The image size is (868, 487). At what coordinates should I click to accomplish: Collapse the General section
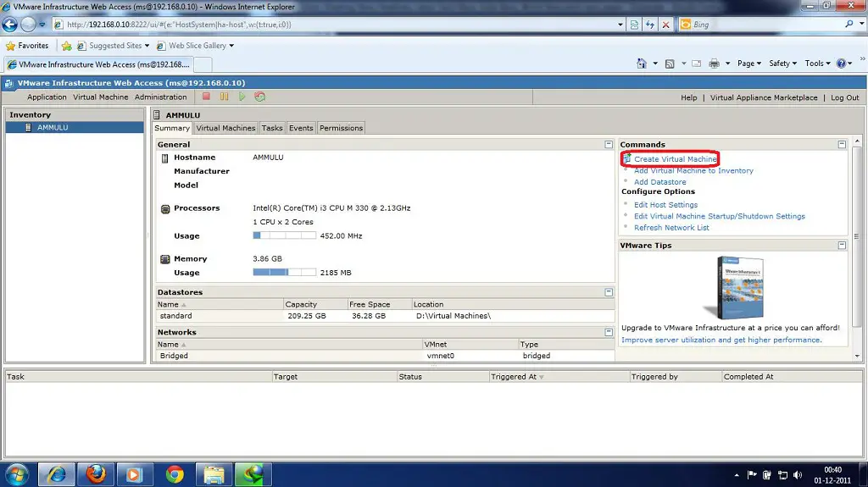coord(609,145)
